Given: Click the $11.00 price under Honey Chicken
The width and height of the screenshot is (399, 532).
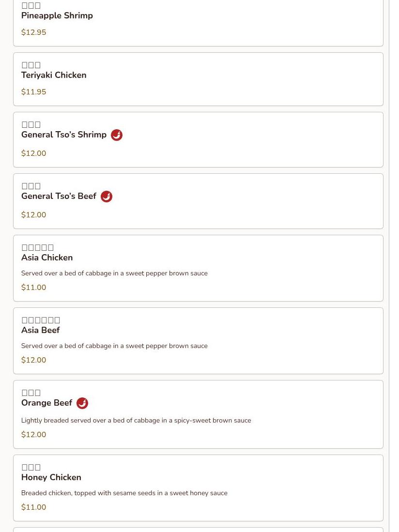Looking at the screenshot, I should tap(33, 507).
